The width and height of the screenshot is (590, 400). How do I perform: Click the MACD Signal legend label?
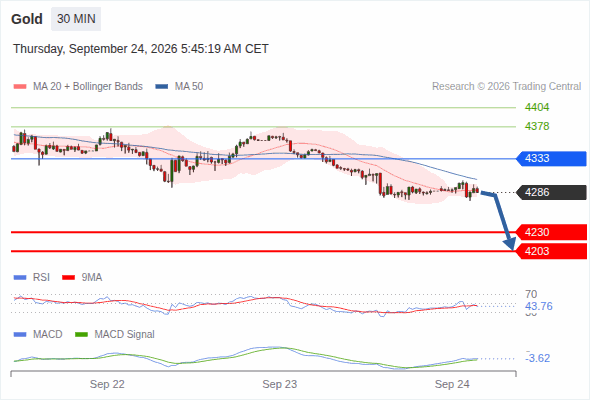(125, 335)
